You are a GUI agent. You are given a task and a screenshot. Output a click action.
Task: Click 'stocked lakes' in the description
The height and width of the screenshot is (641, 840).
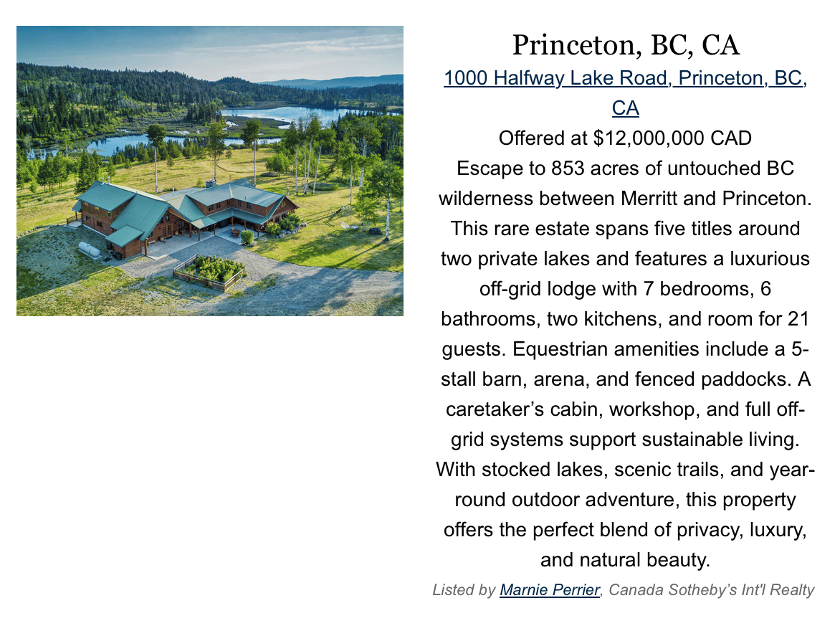[544, 470]
